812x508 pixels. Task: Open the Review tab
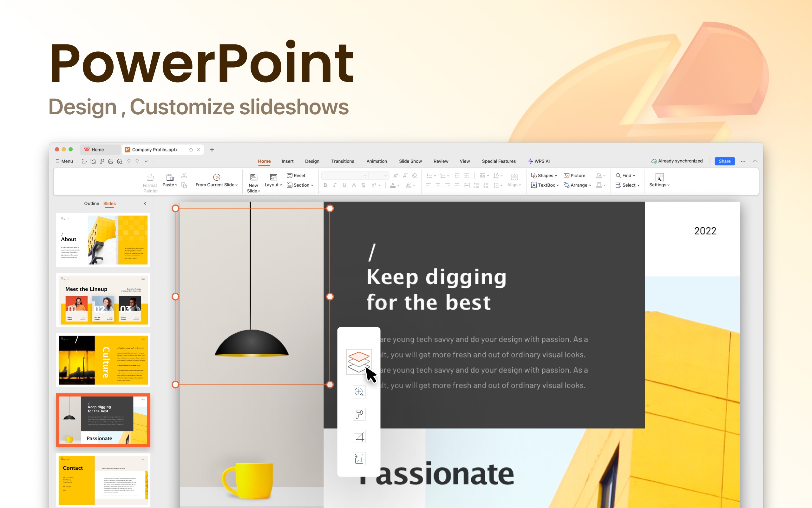click(441, 161)
